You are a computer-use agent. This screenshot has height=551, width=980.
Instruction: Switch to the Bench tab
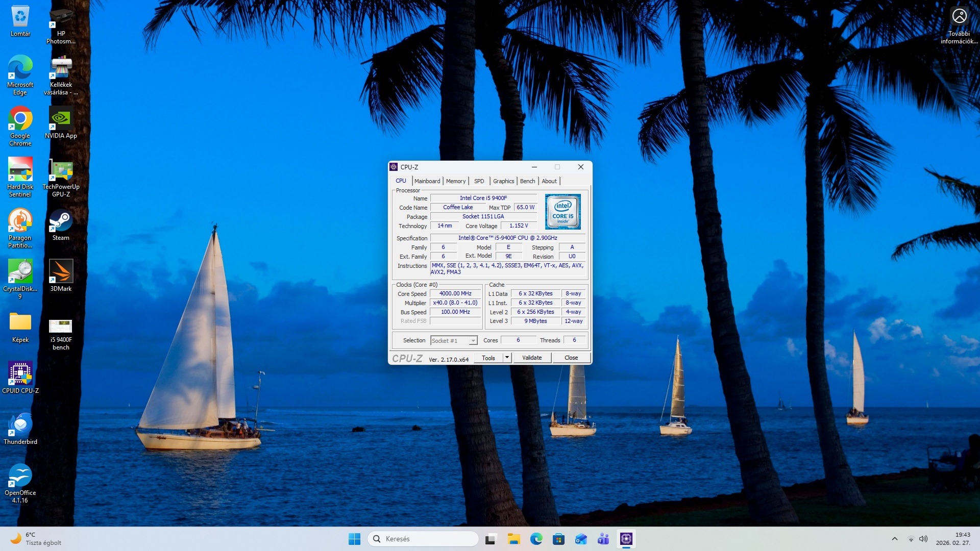click(527, 181)
